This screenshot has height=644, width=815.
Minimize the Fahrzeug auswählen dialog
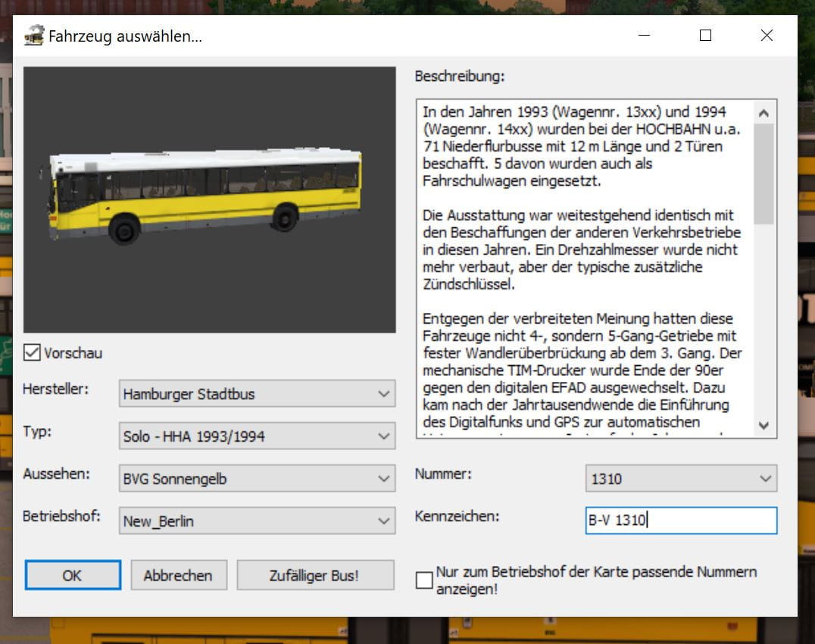[x=645, y=36]
